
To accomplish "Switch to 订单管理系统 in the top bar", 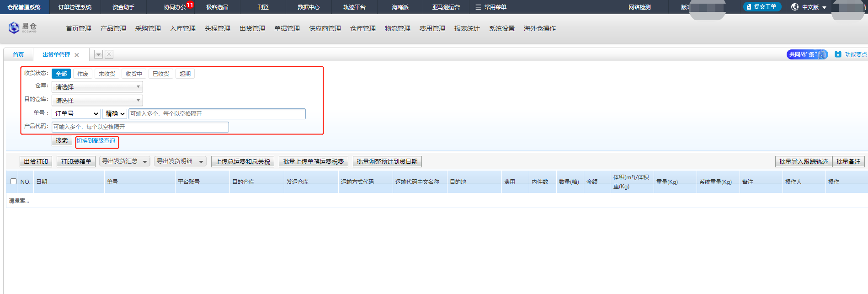I will (75, 7).
